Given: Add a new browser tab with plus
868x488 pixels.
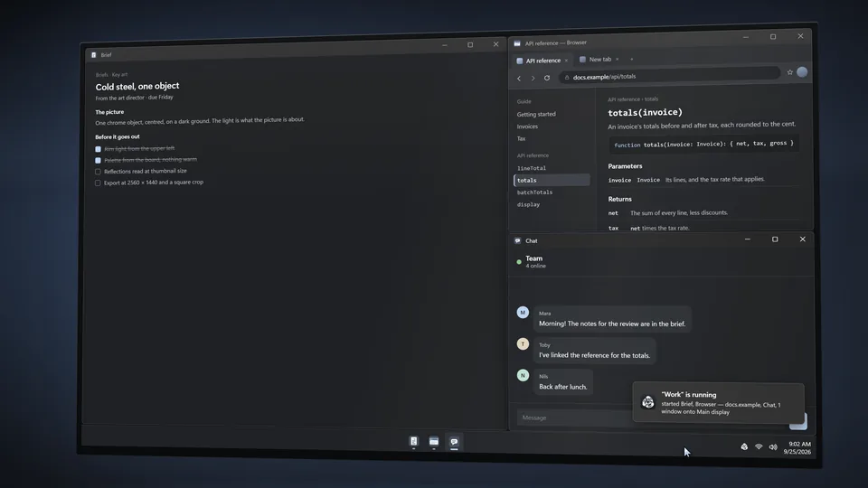Looking at the screenshot, I should point(632,60).
